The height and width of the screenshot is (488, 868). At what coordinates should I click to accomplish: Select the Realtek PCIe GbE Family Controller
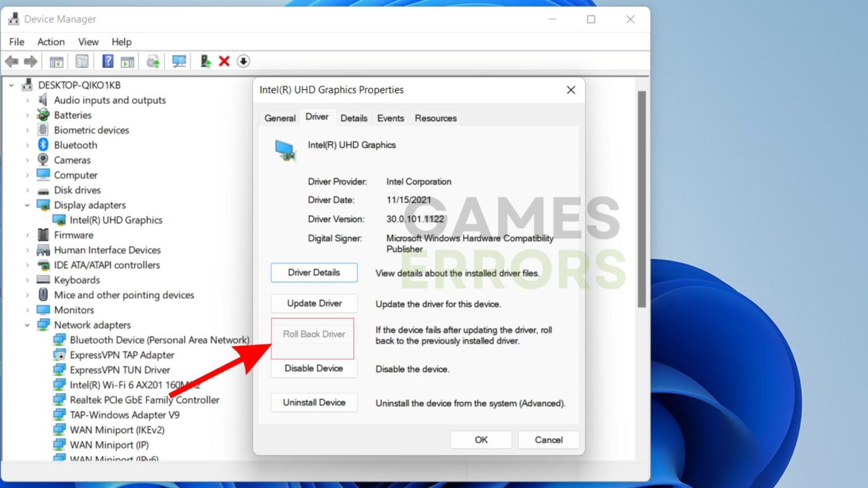145,399
